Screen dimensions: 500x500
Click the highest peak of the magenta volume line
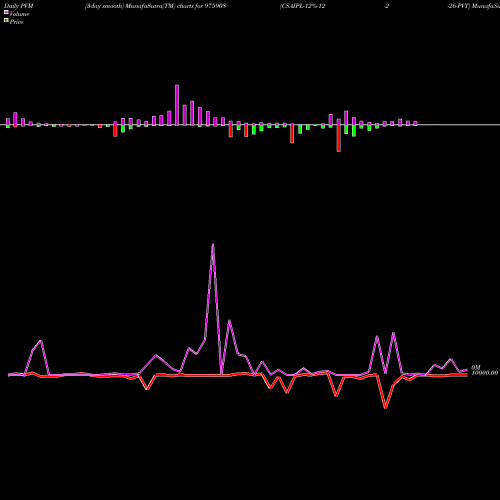tap(213, 245)
